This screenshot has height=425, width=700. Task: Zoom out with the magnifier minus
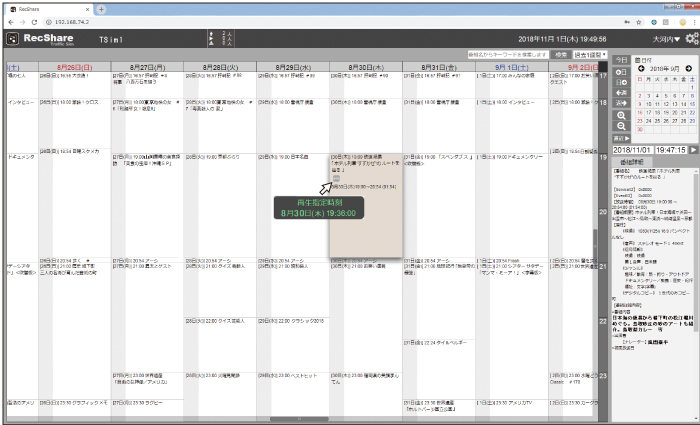point(621,126)
